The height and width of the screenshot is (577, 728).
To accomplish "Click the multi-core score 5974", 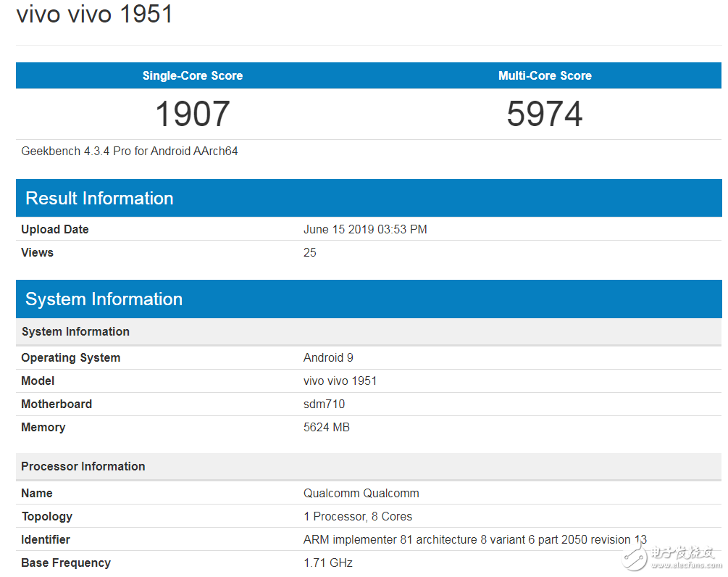I will pyautogui.click(x=545, y=114).
